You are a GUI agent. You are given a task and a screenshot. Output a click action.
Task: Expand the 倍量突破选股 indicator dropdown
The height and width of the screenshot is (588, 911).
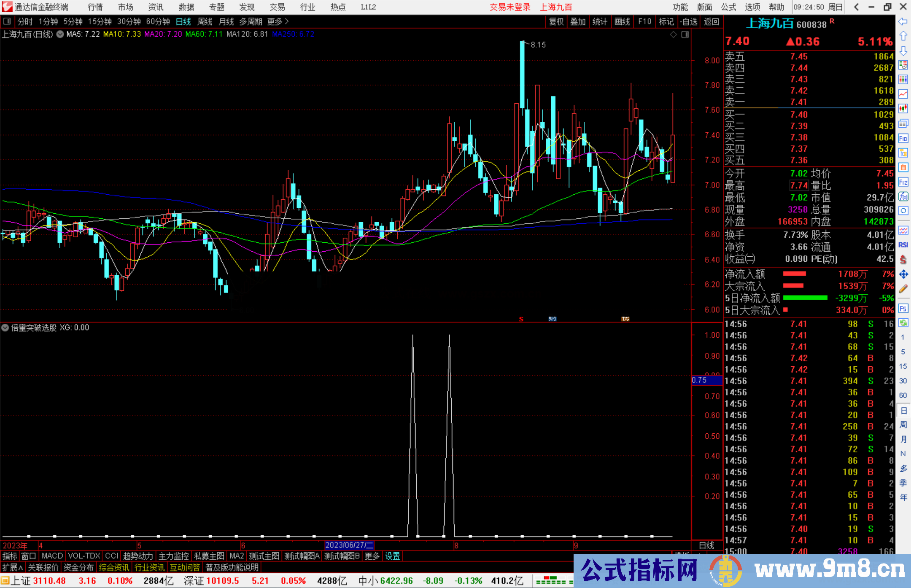(x=5, y=328)
